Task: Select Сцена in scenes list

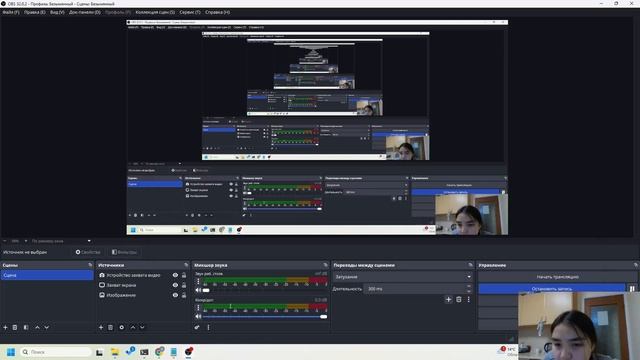Action: tap(47, 275)
